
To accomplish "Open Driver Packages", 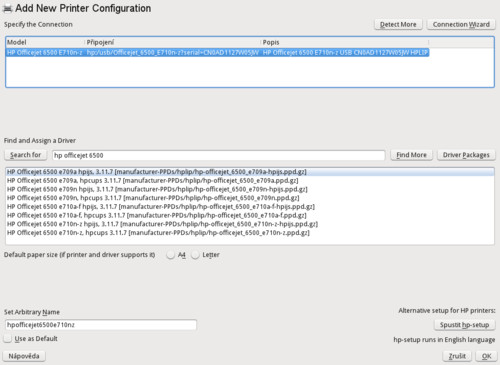I will (466, 155).
